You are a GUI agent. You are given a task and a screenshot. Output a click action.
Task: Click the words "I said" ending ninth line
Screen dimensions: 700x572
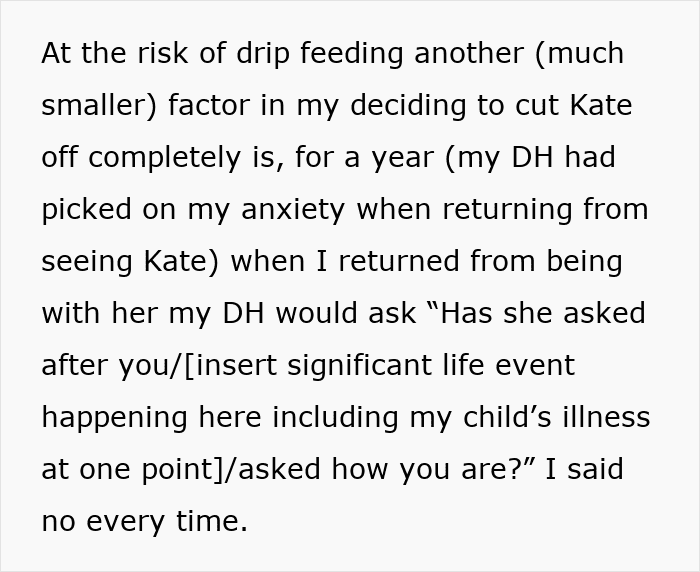pyautogui.click(x=584, y=469)
